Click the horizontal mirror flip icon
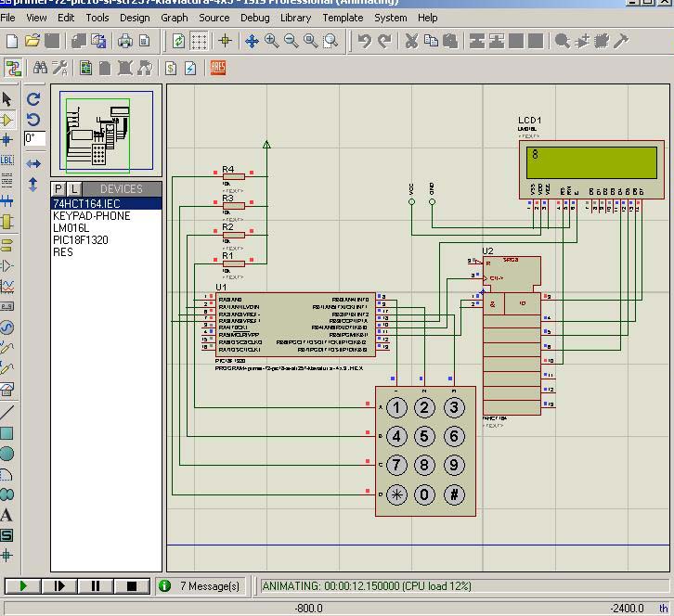The height and width of the screenshot is (616, 674). 33,163
